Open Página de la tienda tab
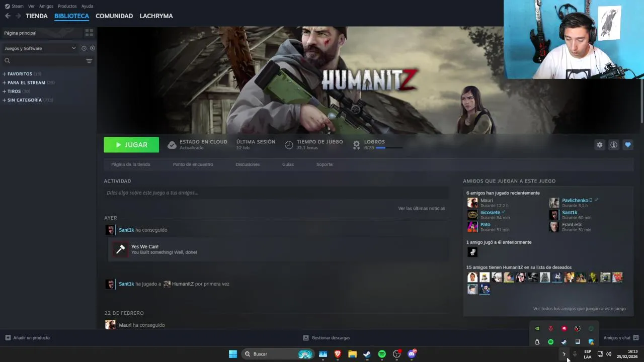 tap(130, 164)
